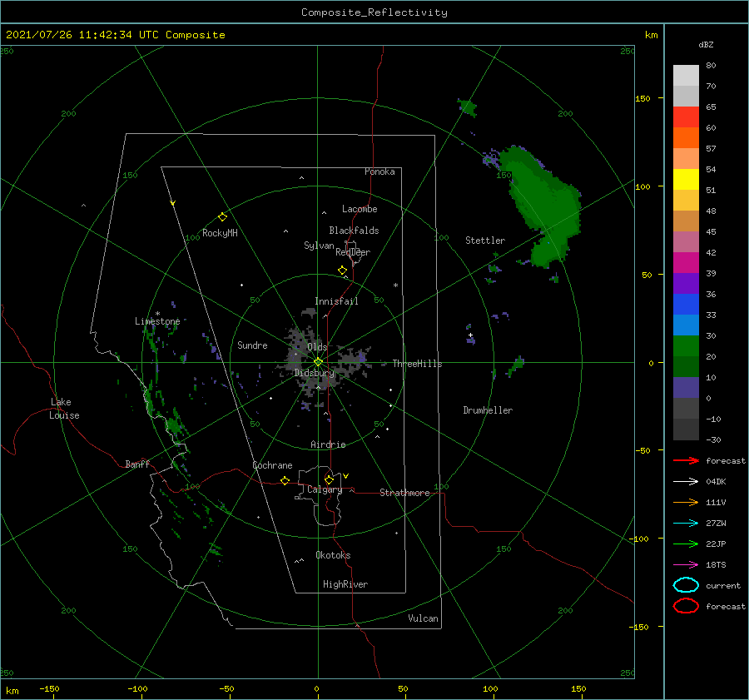Viewport: 749px width, 700px height.
Task: Click the RockyMH label
Action: coord(220,233)
